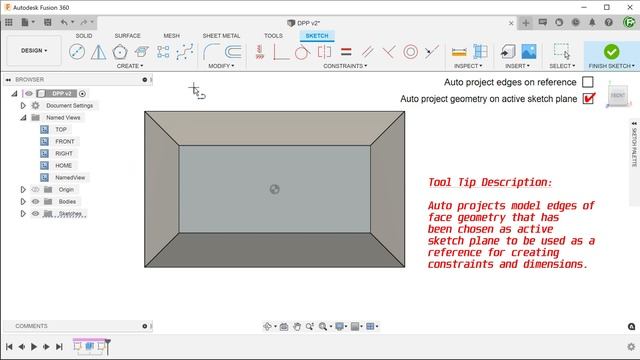Apply the midpoint constraint icon
Viewport: 640px width, 360px height.
pyautogui.click(x=431, y=52)
